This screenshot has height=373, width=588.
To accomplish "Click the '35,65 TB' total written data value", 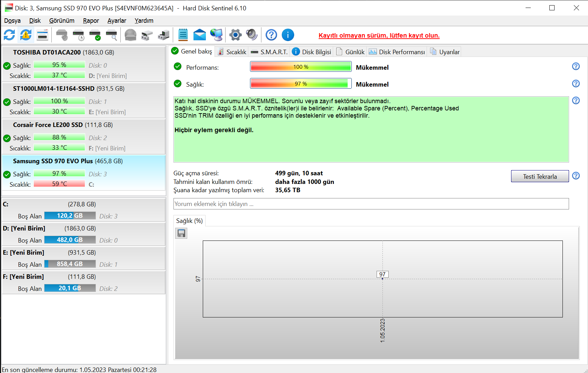I will click(288, 190).
